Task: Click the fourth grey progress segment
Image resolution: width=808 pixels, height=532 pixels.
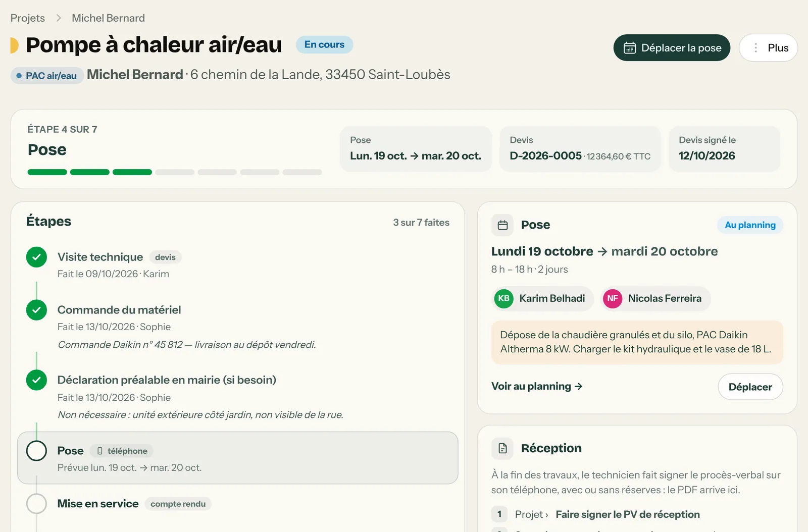Action: click(x=175, y=172)
